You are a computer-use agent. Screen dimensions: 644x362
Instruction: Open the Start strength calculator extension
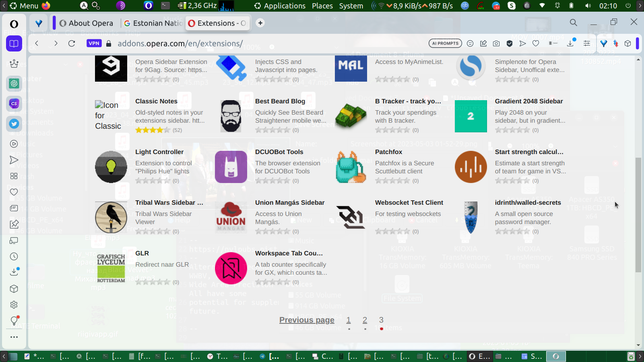[529, 152]
